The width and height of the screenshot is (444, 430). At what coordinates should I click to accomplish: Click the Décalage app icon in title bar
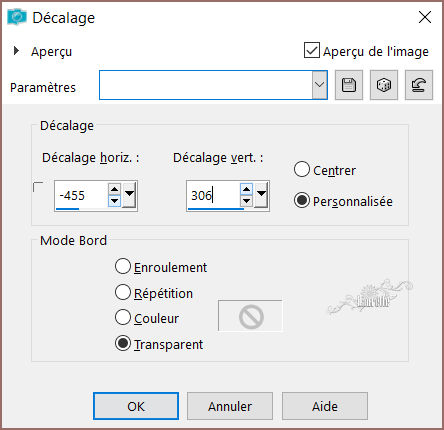[17, 17]
